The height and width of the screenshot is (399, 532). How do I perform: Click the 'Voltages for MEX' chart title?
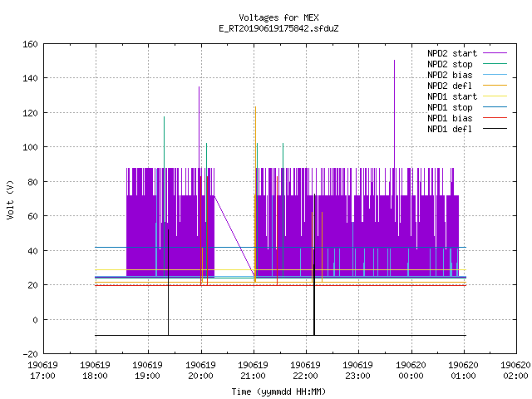(x=278, y=17)
